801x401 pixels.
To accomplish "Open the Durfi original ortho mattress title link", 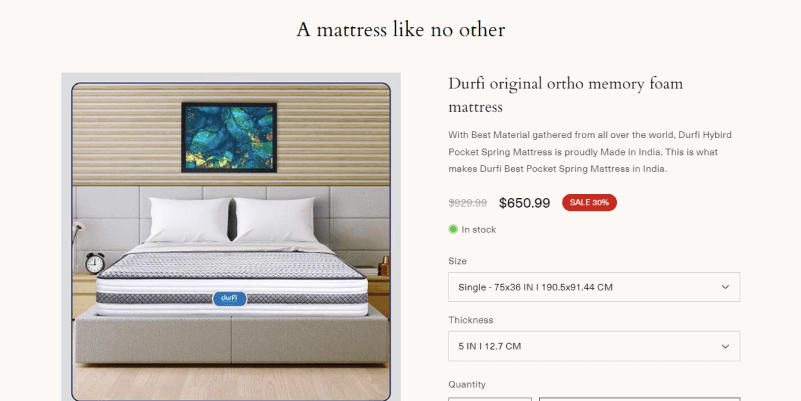I will [x=566, y=95].
